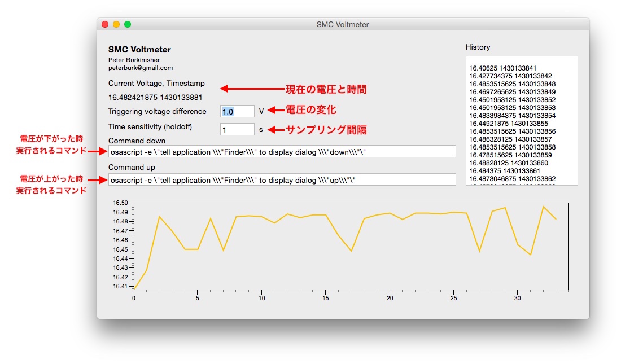Click the SMC Voltmeter bold heading
This screenshot has height=364, width=621.
[139, 50]
